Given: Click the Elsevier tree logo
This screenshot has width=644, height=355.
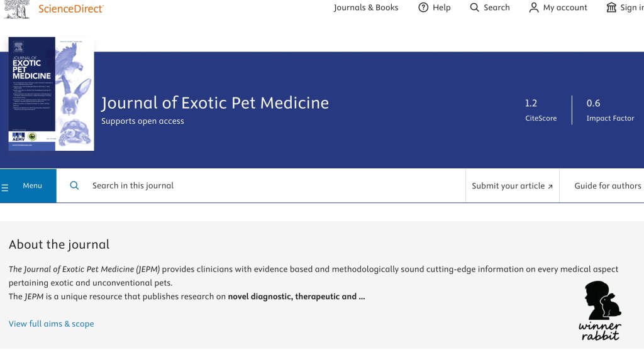Looking at the screenshot, I should point(16,9).
